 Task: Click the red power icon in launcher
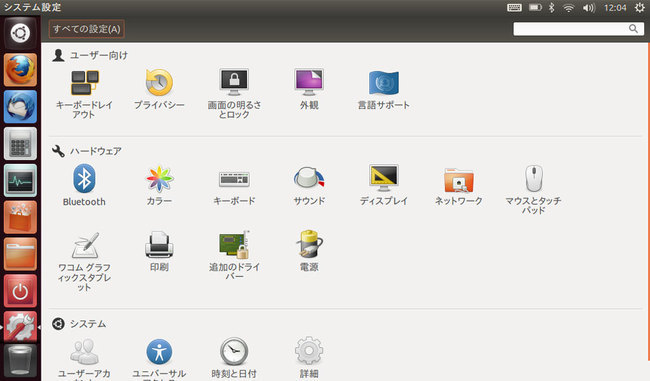coord(20,291)
